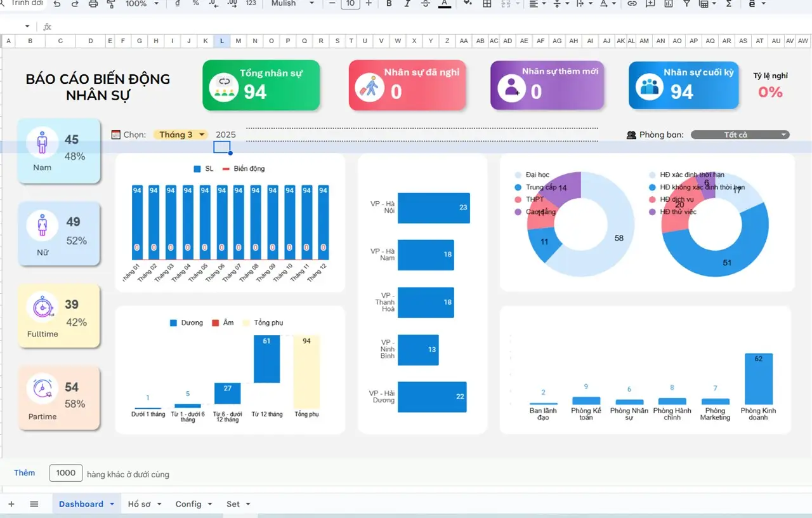This screenshot has height=518, width=812.
Task: Open the Phòng ban 'Tất cả' dropdown
Action: [x=740, y=135]
